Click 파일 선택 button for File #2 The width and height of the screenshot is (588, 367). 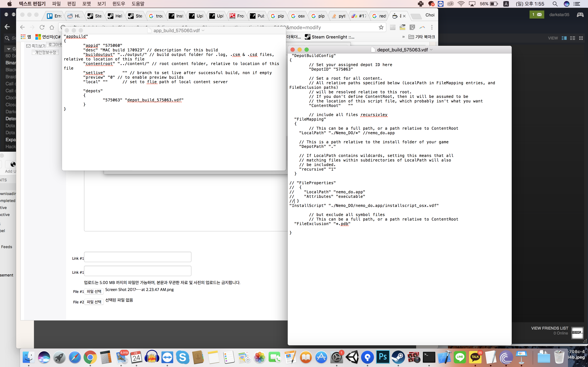(x=94, y=302)
